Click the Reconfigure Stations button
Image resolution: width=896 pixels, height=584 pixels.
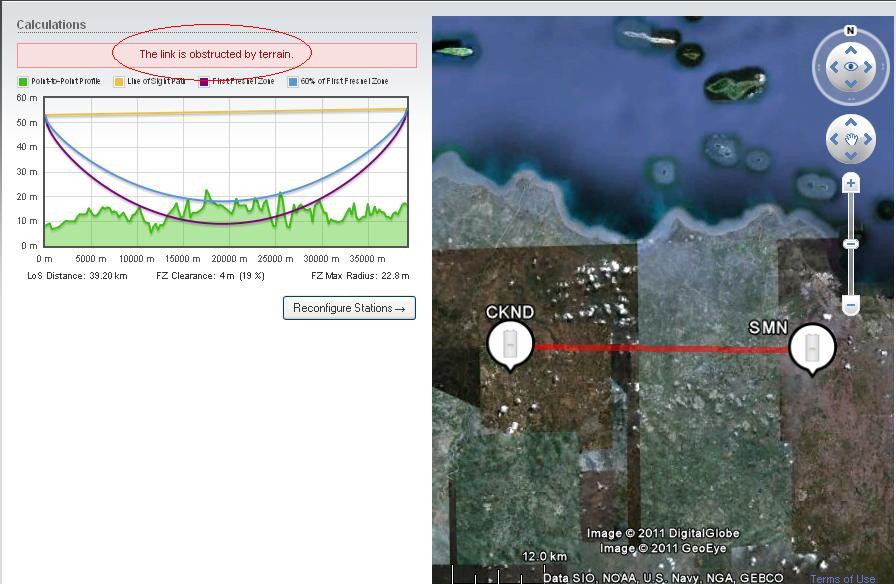(349, 308)
